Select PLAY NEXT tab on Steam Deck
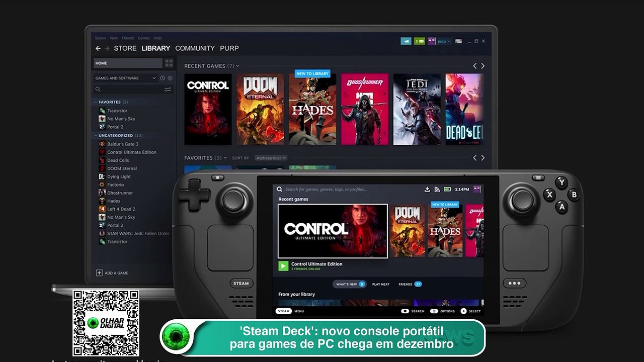 point(381,285)
